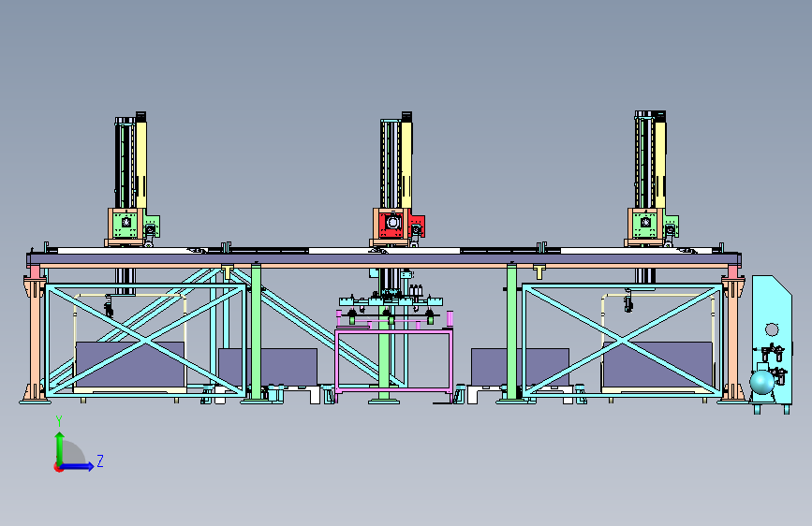Click the gripper tooling plate above the pink frame

pyautogui.click(x=391, y=301)
